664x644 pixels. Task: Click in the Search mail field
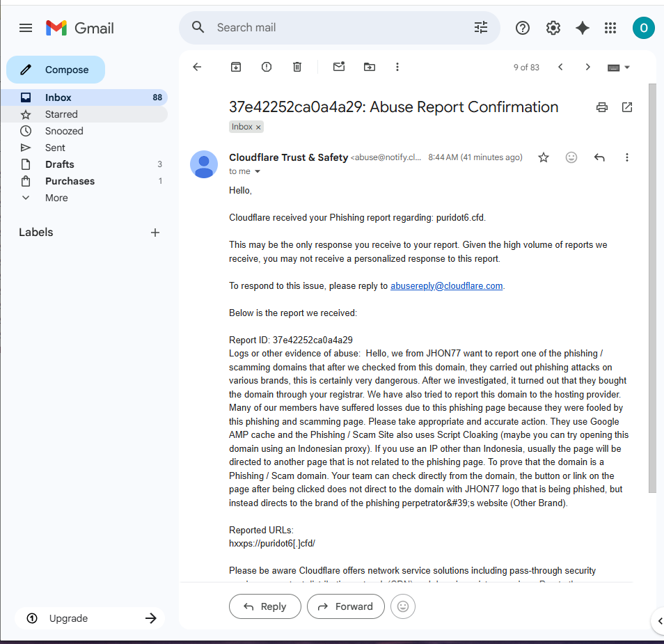[x=339, y=28]
